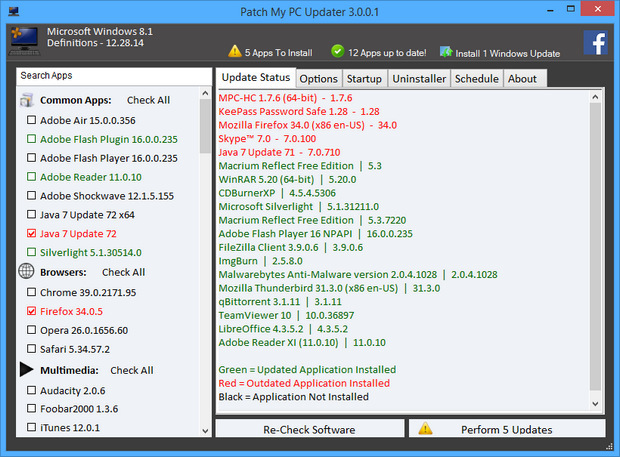Tick the Foobar2000 1.3.6 checkbox
The width and height of the screenshot is (620, 457).
point(31,408)
